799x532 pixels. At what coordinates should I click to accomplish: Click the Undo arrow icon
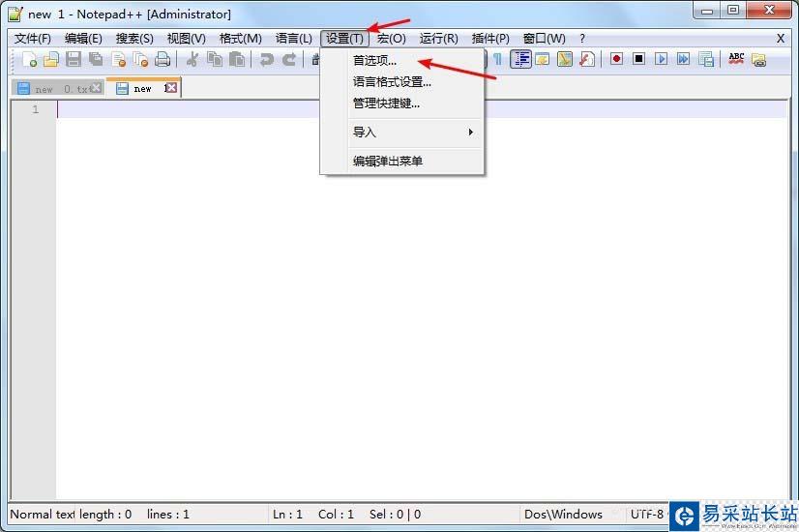tap(267, 60)
